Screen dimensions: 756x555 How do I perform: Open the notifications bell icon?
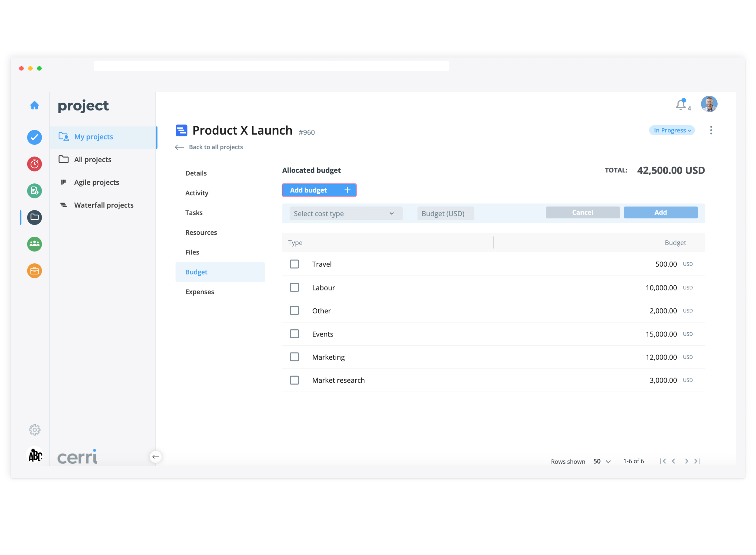point(681,105)
